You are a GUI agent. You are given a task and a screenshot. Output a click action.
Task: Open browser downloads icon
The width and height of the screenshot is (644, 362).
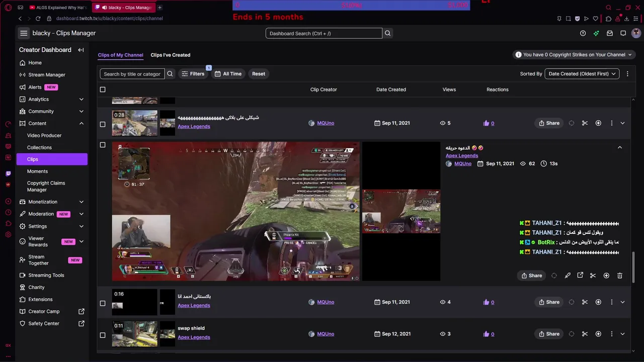click(627, 19)
